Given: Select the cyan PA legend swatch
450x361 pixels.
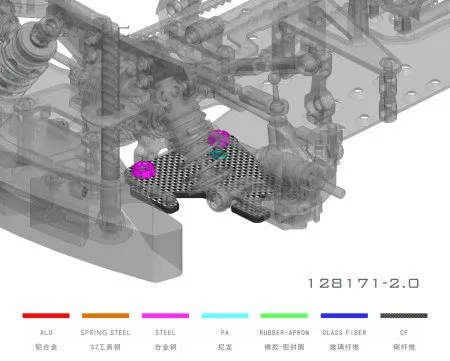Looking at the screenshot, I should click(x=225, y=315).
